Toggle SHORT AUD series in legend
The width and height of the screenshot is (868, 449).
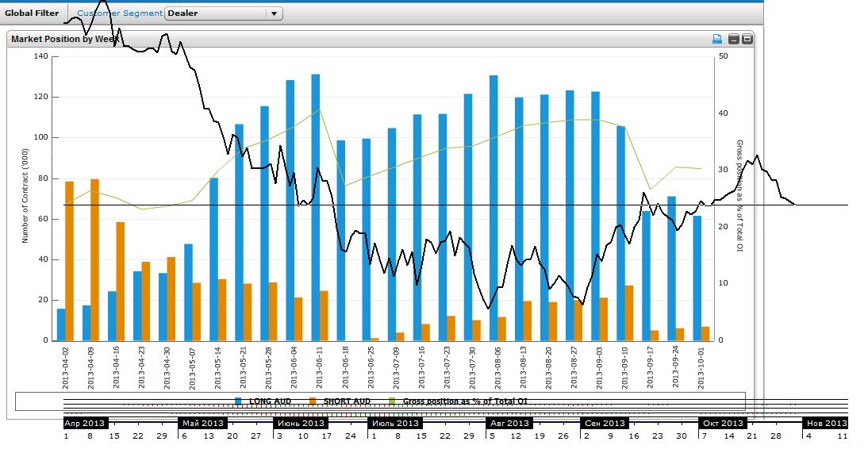[x=345, y=401]
